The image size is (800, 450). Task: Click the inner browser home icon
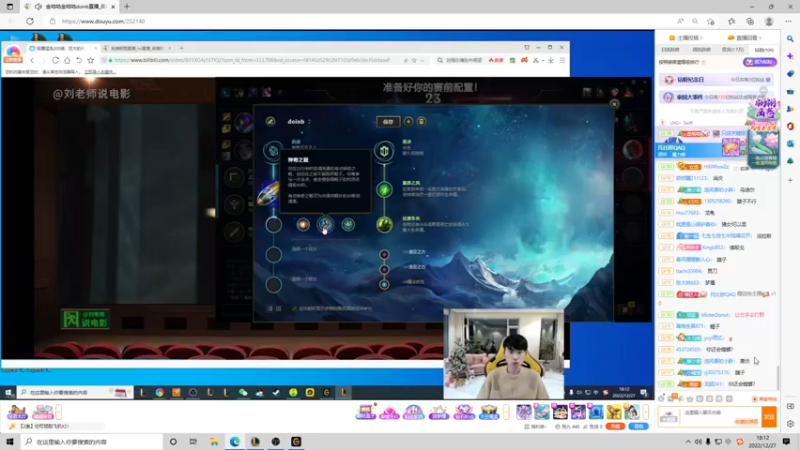coord(67,60)
